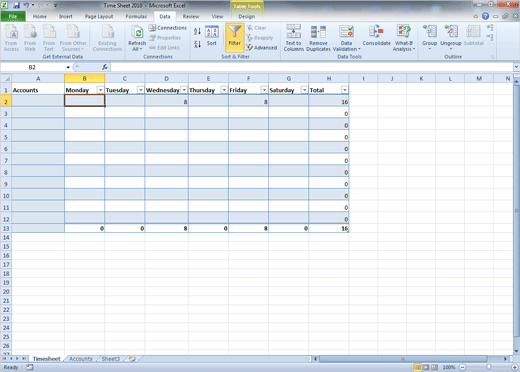Select Page Layout view in status bar
The height and width of the screenshot is (372, 520).
click(x=426, y=367)
